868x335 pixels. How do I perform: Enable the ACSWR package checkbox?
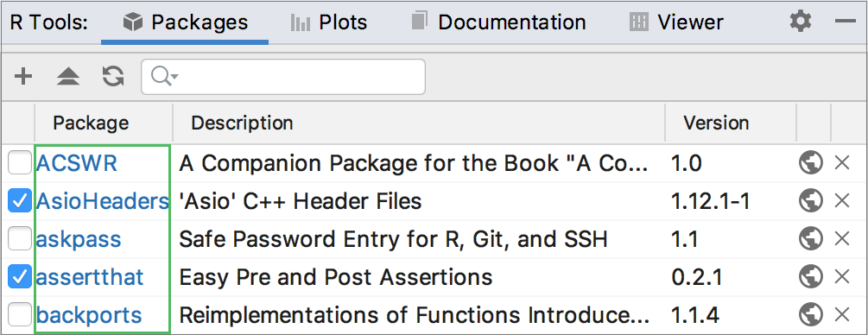click(20, 164)
